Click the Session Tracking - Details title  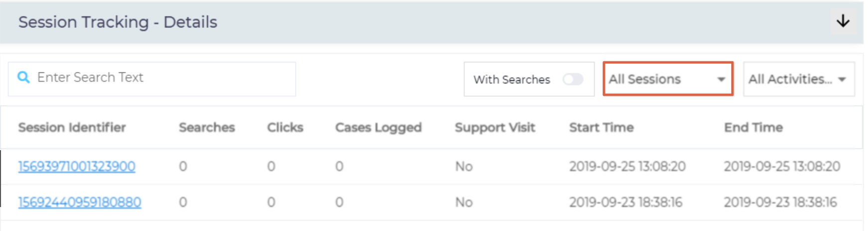point(118,22)
